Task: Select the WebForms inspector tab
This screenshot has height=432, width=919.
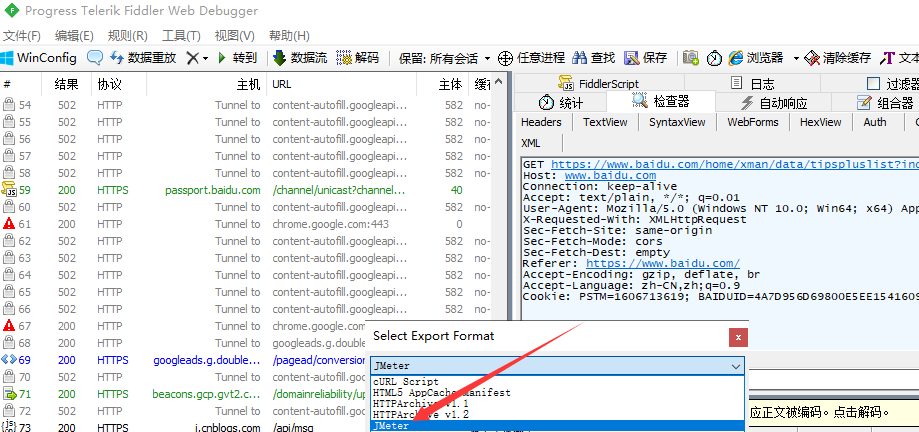Action: pos(753,122)
